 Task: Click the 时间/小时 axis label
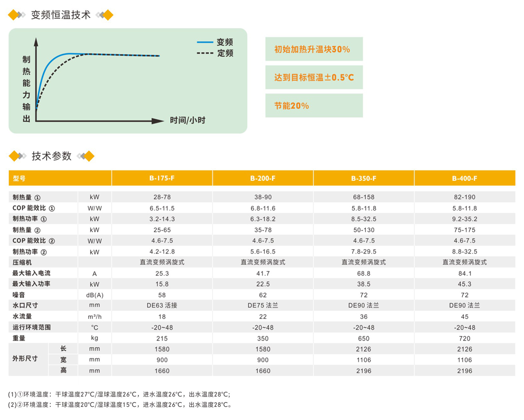pyautogui.click(x=188, y=120)
